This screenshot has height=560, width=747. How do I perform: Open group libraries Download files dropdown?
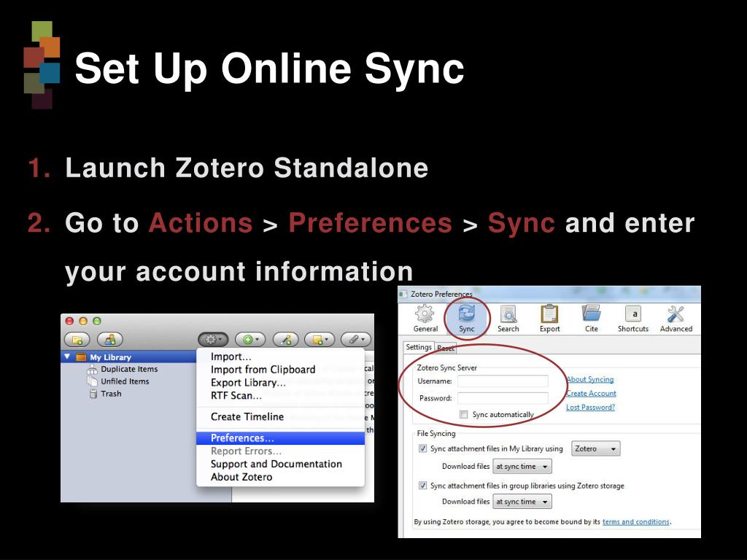coord(522,502)
